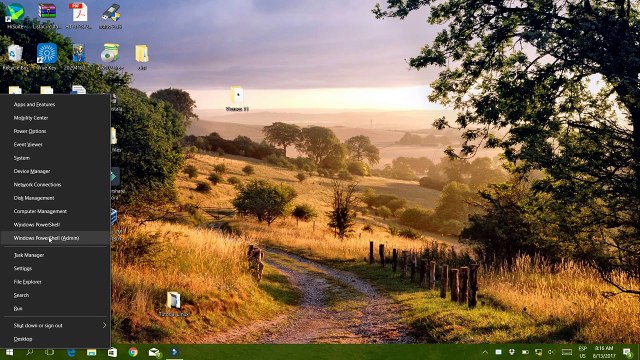Open Disk Management

55,198
